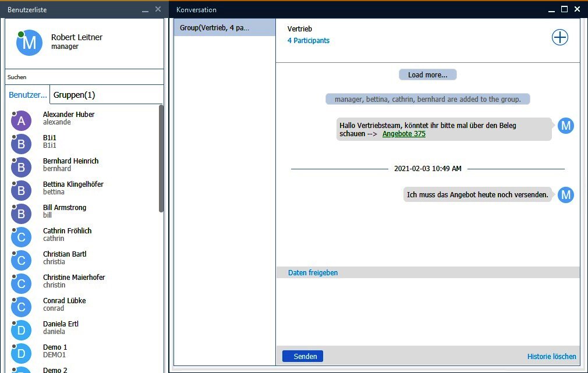Click Daniela Ertl's avatar icon

click(x=22, y=330)
